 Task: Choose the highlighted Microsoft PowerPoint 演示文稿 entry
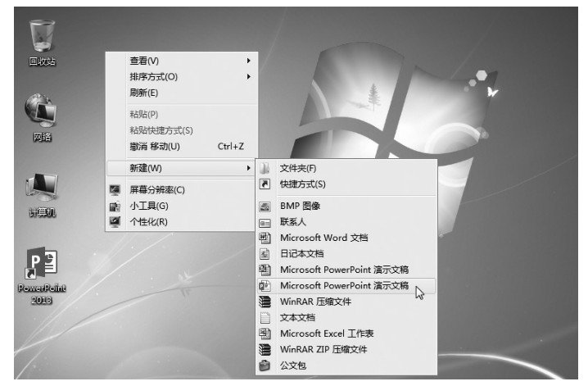(346, 286)
